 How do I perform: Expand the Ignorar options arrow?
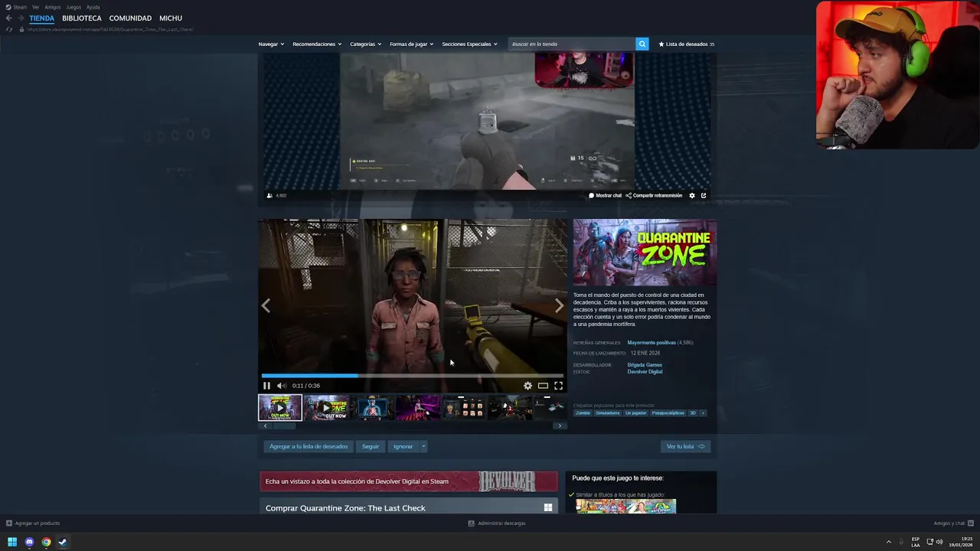point(423,446)
